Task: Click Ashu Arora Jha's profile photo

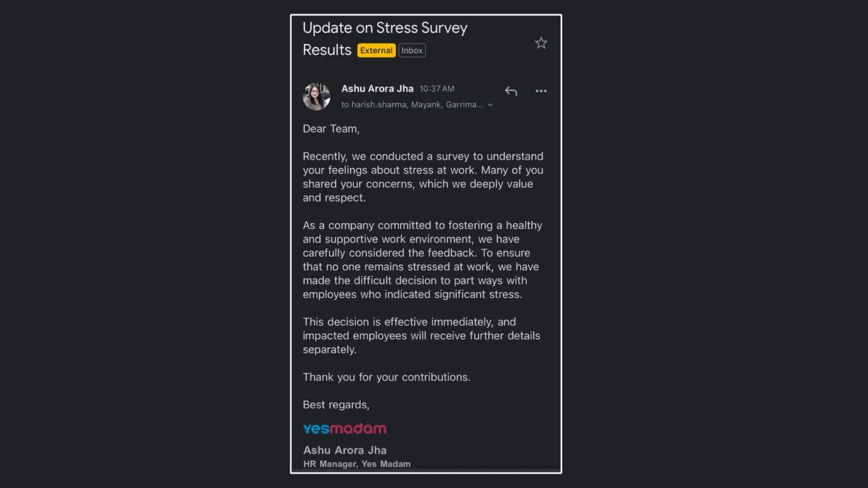Action: [316, 97]
